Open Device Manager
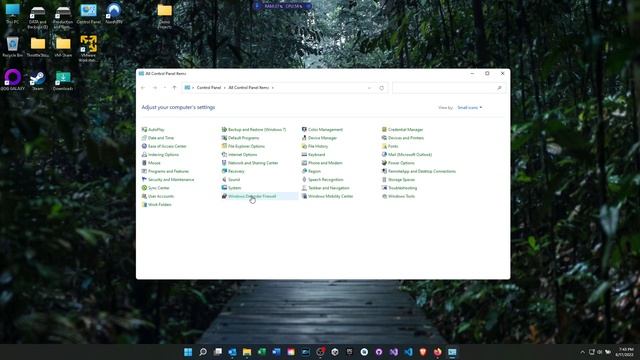Screen dimensions: 640x360 pyautogui.click(x=319, y=138)
